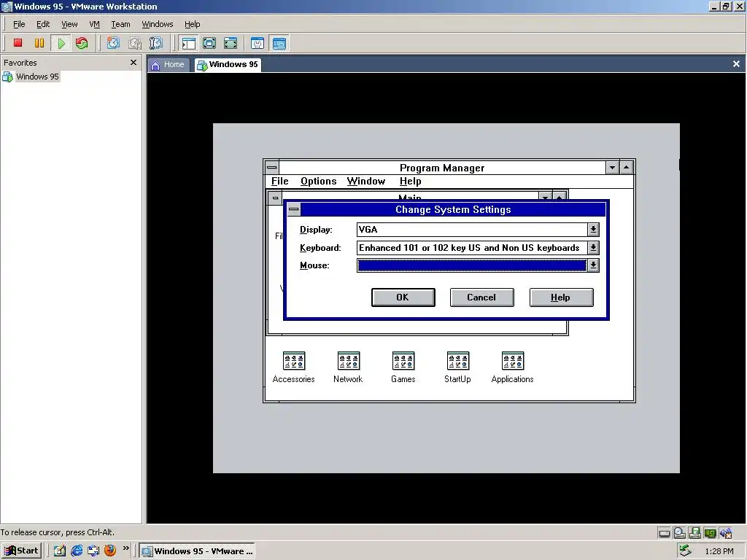
Task: Take a snapshot with the clock icon
Action: point(113,43)
